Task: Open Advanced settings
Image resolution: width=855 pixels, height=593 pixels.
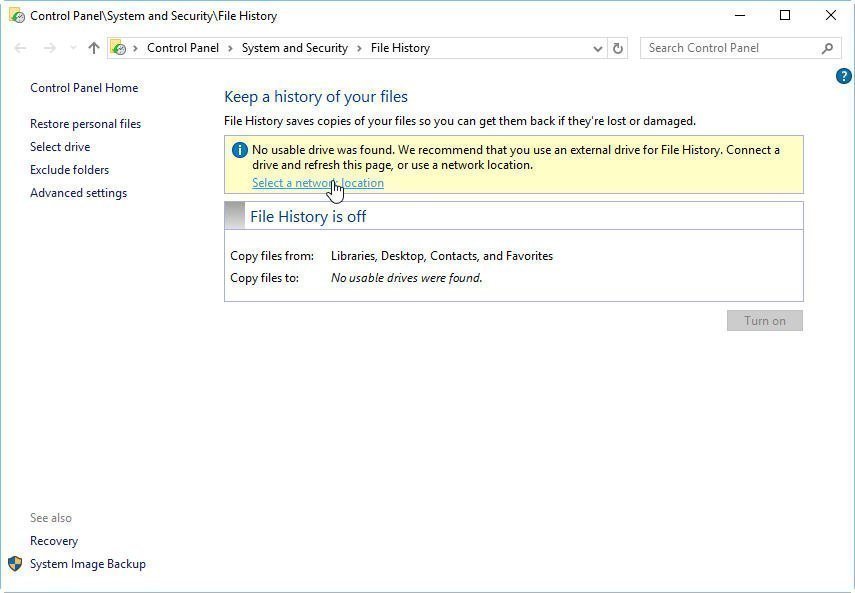Action: (x=78, y=193)
